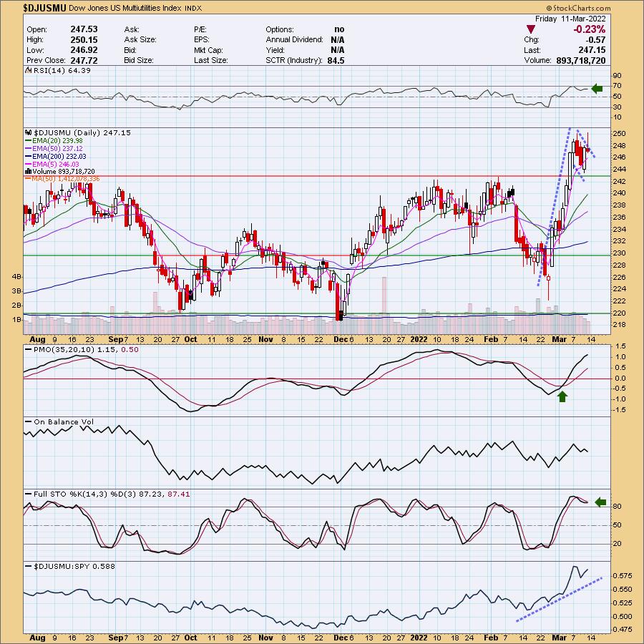Click the date Friday 11-Mar-2022
644x644 pixels.
coord(570,19)
